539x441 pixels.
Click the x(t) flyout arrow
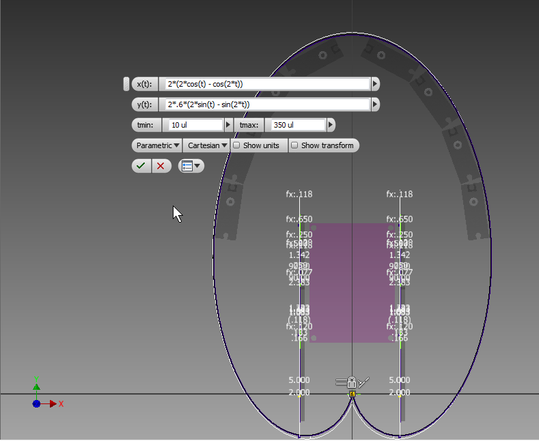coord(375,84)
